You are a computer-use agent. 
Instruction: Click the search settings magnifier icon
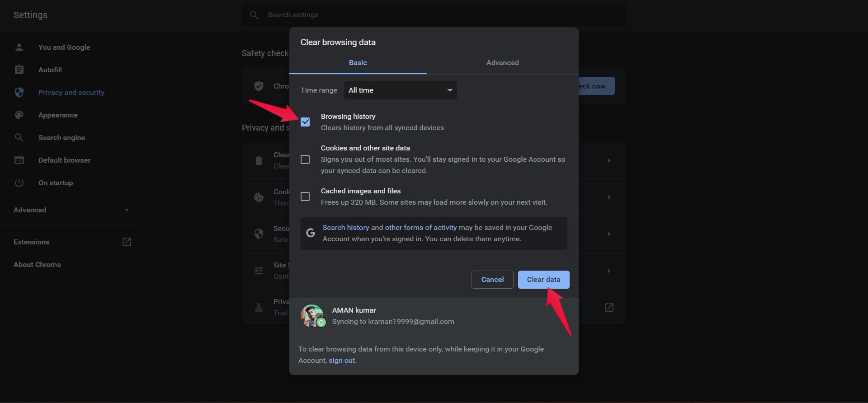254,15
